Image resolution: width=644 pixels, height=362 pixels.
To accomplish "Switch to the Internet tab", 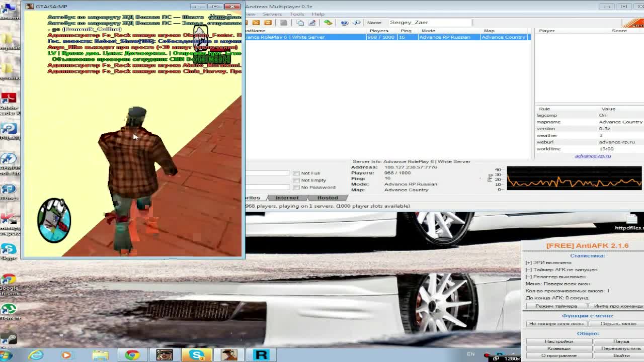I will (287, 198).
